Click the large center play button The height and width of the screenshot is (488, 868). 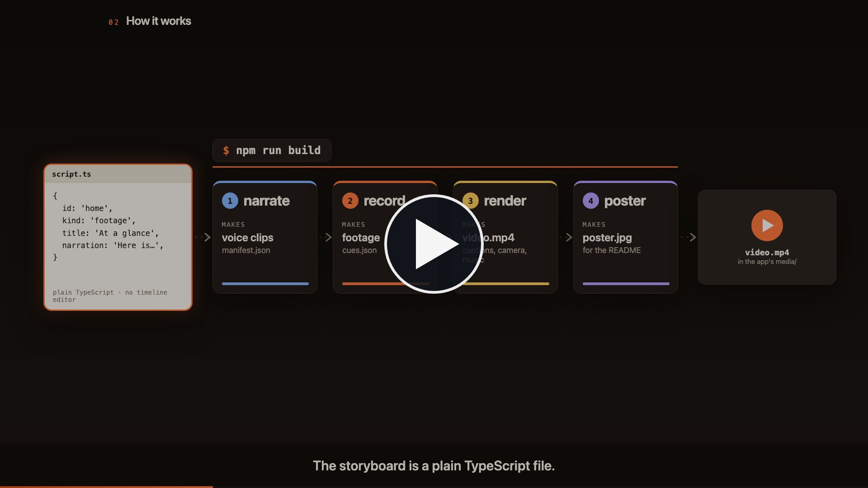(x=434, y=244)
